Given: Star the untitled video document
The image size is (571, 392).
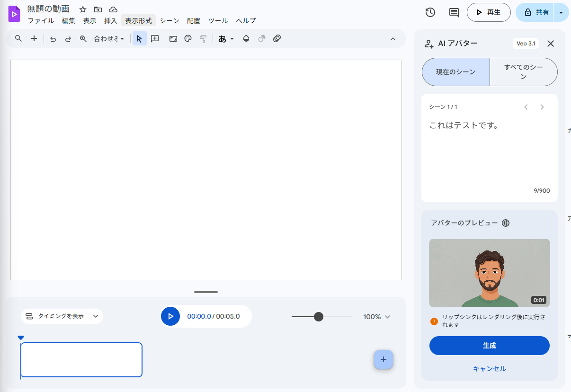Looking at the screenshot, I should coord(83,9).
